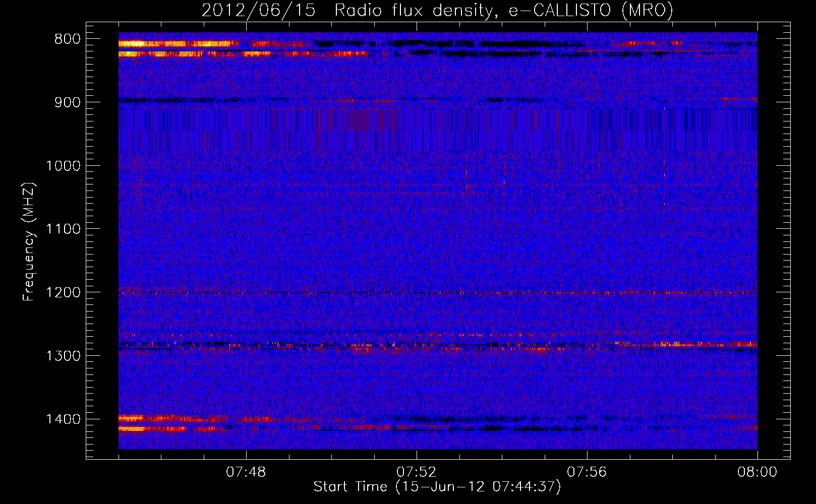The width and height of the screenshot is (816, 504).
Task: Click the '07:56' time axis label
Action: 587,472
